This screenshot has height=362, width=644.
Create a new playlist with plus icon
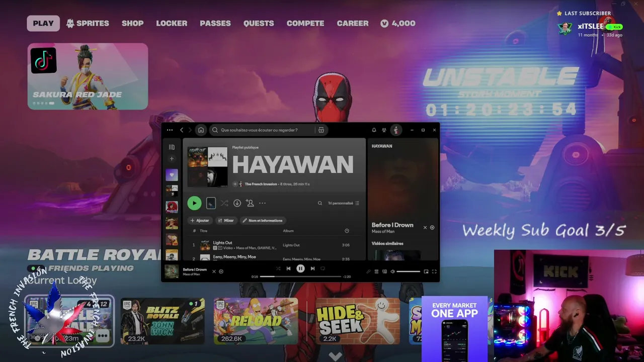click(x=172, y=158)
